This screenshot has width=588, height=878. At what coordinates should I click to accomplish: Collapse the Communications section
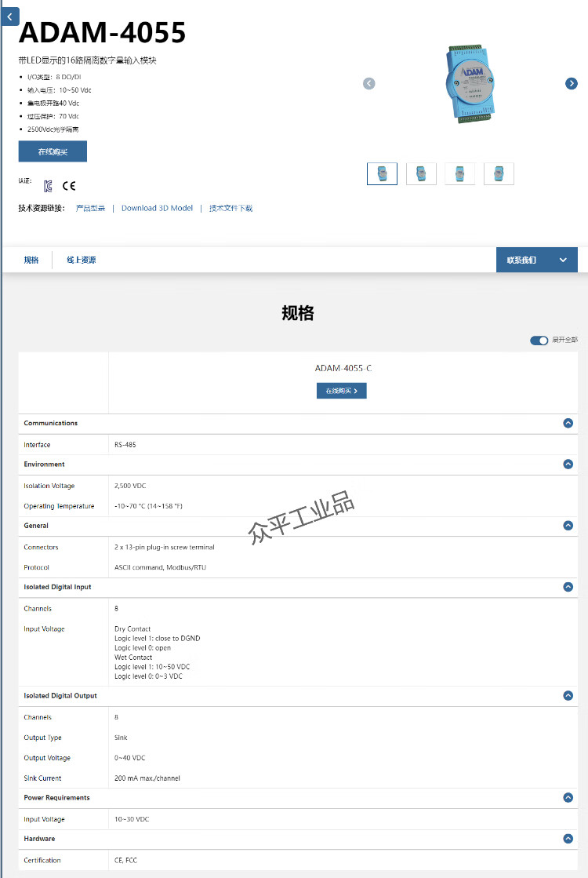coord(568,423)
